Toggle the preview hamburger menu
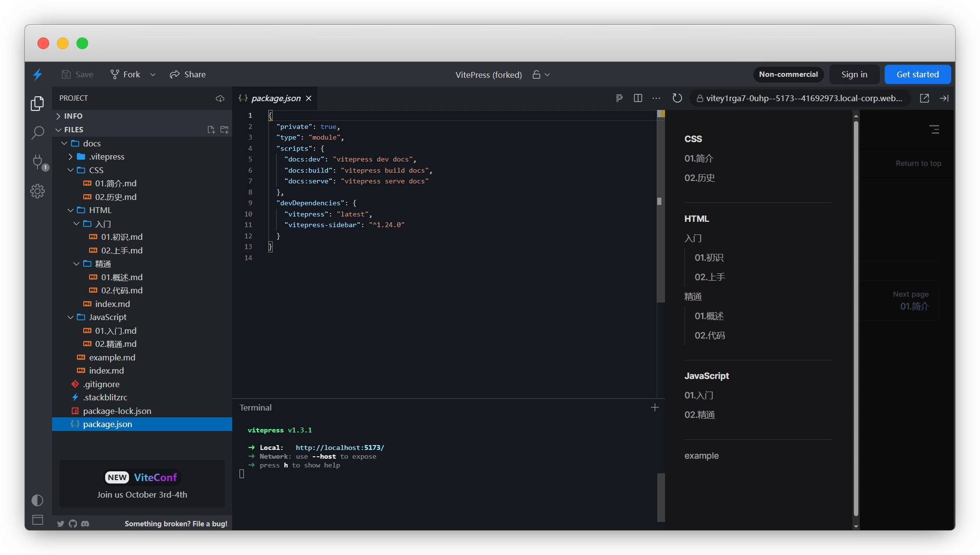 click(x=934, y=129)
